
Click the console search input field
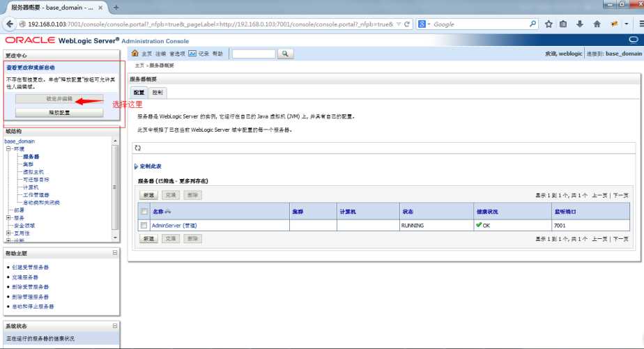point(254,54)
